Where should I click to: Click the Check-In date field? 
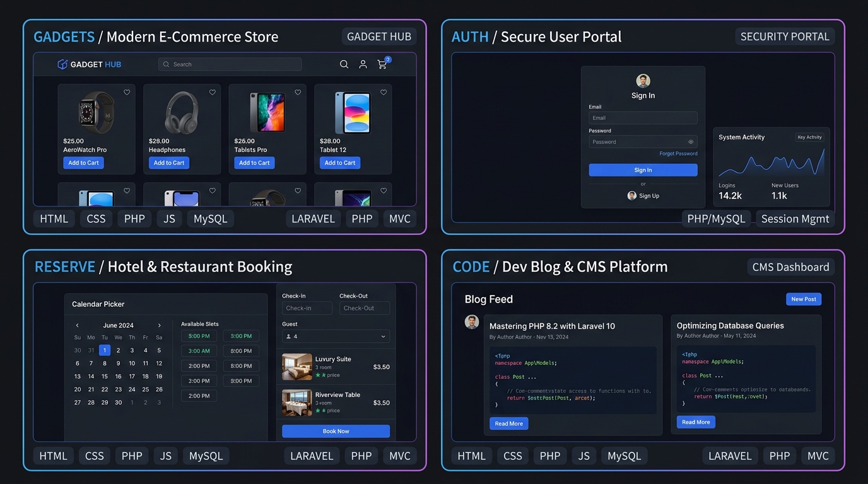pos(307,308)
